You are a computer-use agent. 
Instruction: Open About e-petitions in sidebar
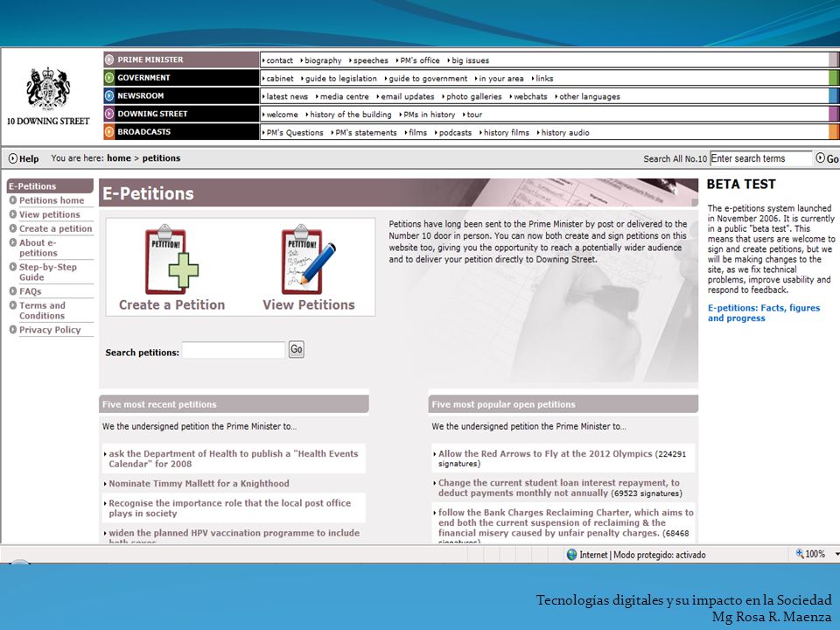(38, 248)
